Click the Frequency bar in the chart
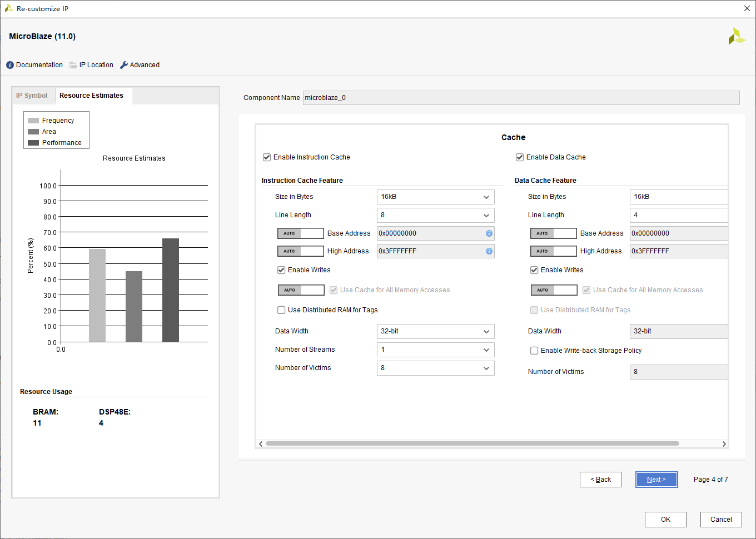Screen dimensions: 756x539 point(97,296)
